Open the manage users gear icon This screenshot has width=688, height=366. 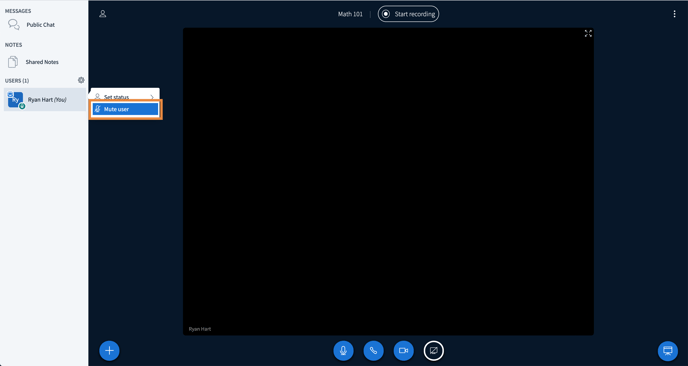pyautogui.click(x=81, y=80)
